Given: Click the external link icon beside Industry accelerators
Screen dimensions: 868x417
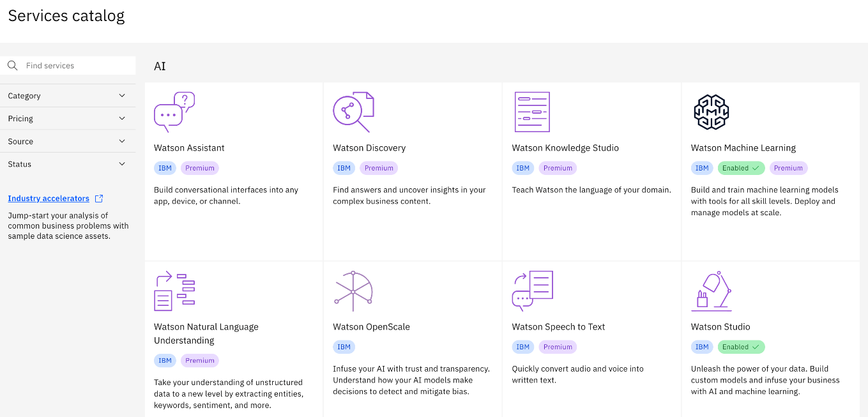Looking at the screenshot, I should coord(98,199).
